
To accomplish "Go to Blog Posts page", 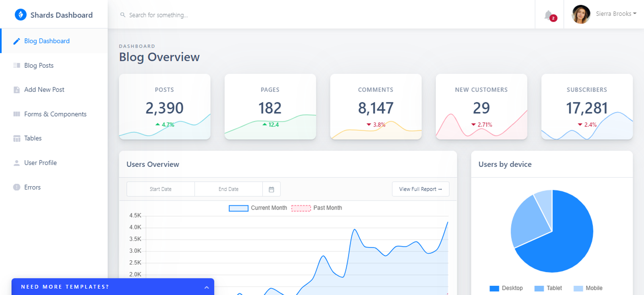I will (54, 65).
